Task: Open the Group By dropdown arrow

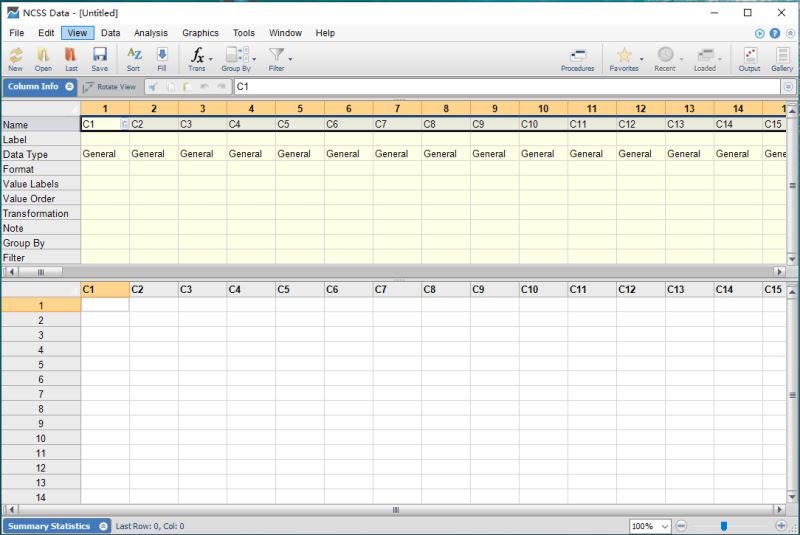Action: pyautogui.click(x=254, y=59)
